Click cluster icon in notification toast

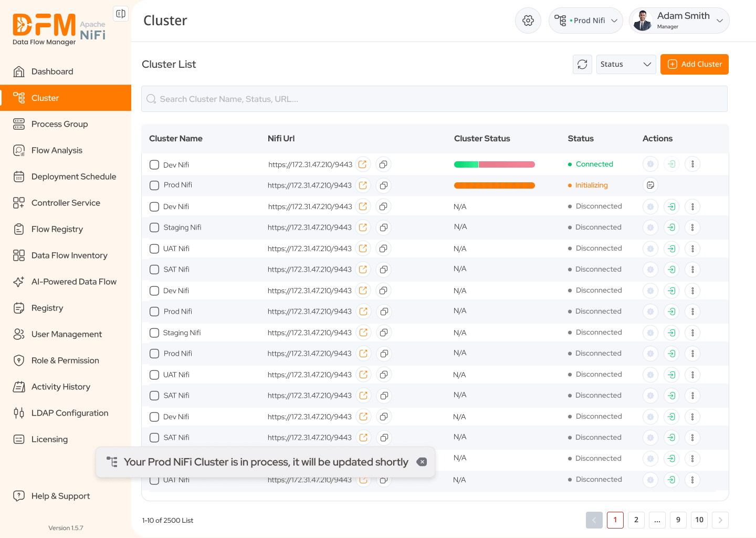tap(112, 462)
